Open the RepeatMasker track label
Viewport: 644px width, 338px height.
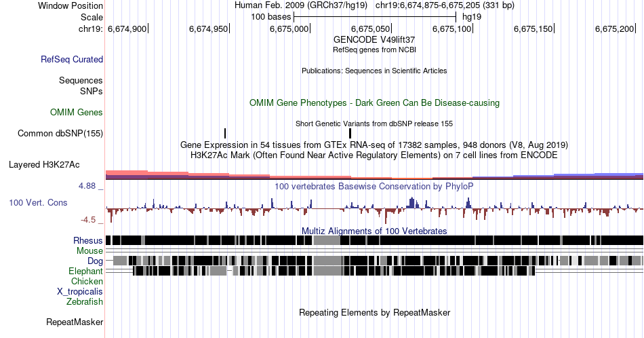click(x=75, y=322)
